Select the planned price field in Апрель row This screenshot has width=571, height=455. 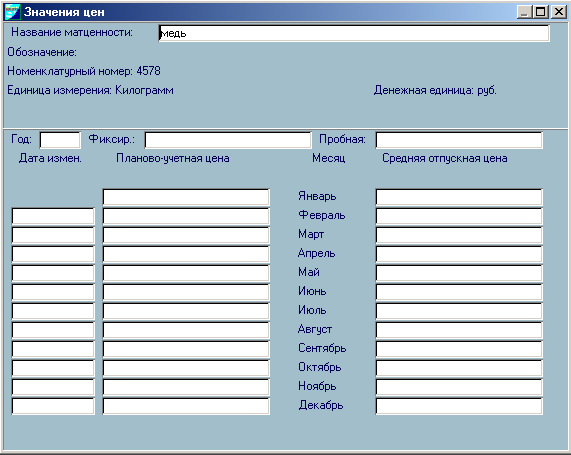[186, 254]
